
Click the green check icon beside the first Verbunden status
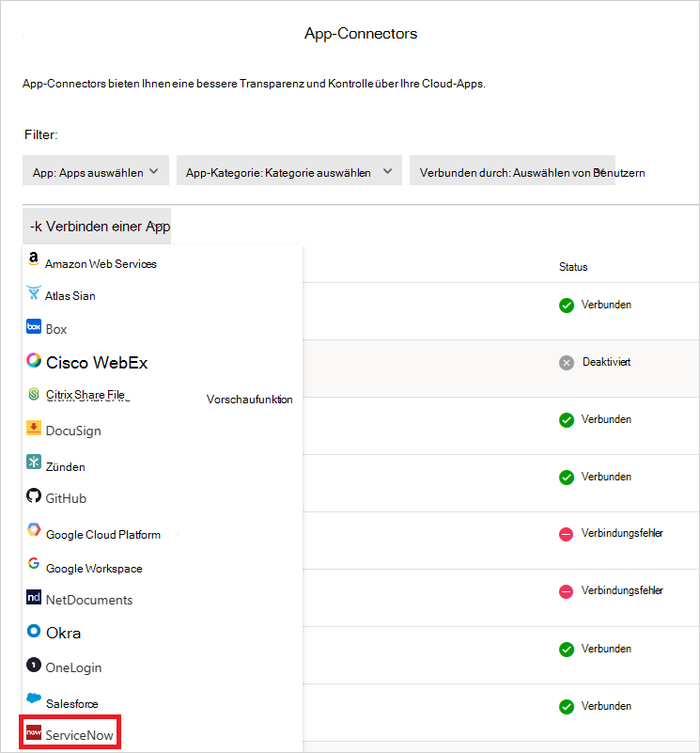point(567,306)
